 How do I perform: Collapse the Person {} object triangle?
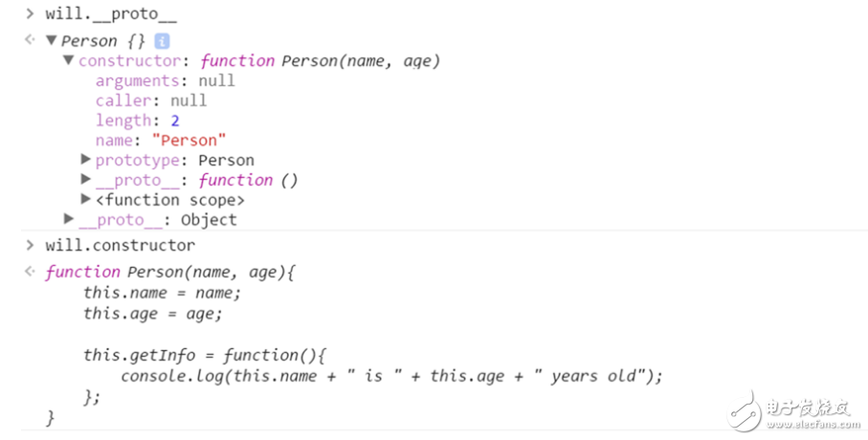[51, 41]
